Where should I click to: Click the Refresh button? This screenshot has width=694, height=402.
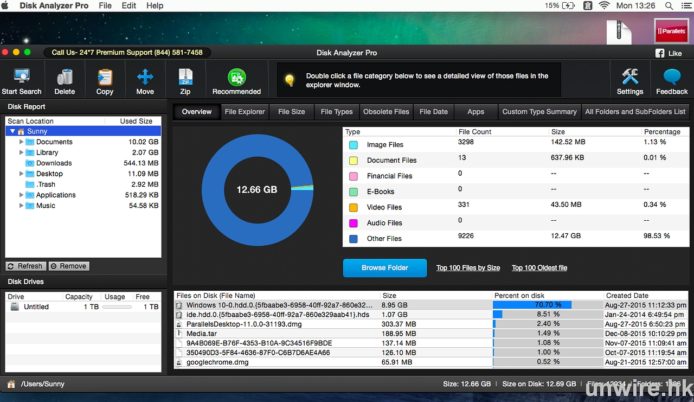26,266
